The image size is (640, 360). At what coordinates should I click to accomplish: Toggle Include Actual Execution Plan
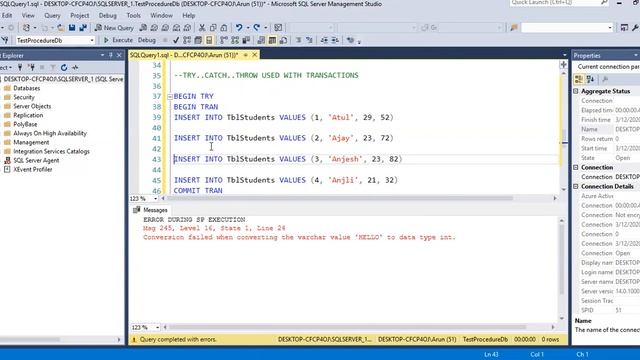pos(224,40)
